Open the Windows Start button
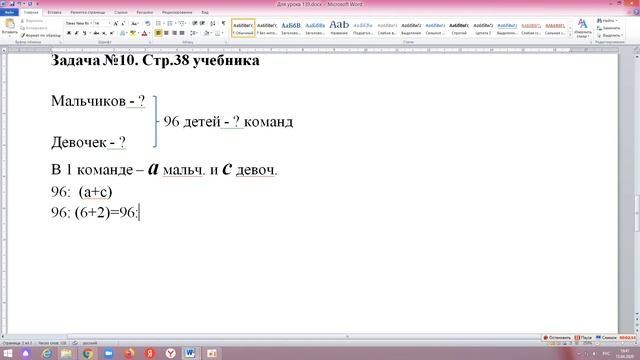 click(8, 353)
